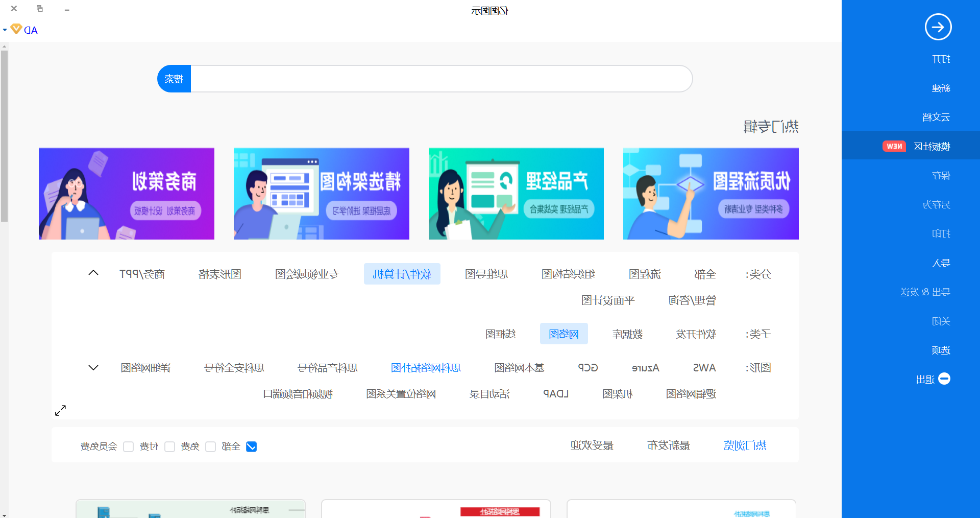Choose the 逻辑网络图 shape type
The width and height of the screenshot is (980, 518).
coord(691,394)
